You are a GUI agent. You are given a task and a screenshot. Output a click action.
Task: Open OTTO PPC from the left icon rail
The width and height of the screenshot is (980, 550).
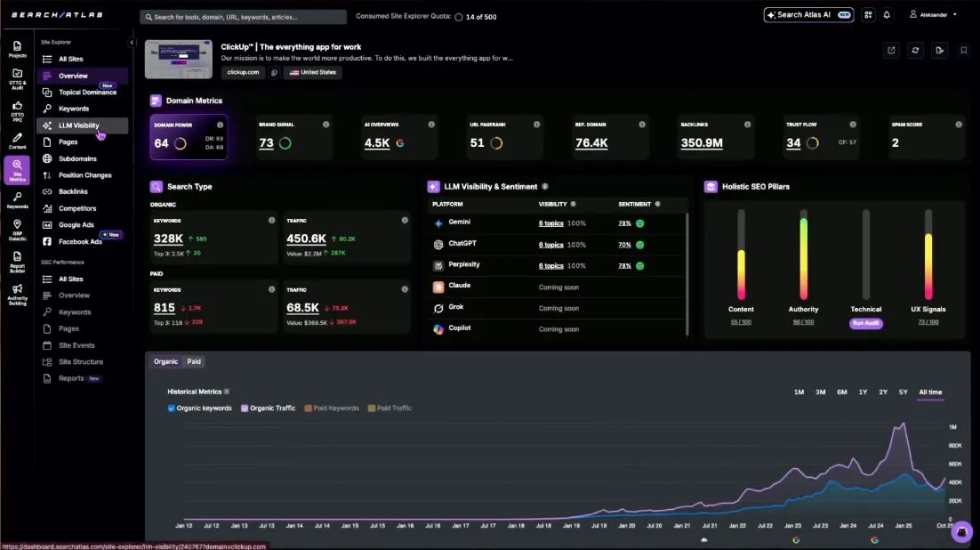[17, 111]
